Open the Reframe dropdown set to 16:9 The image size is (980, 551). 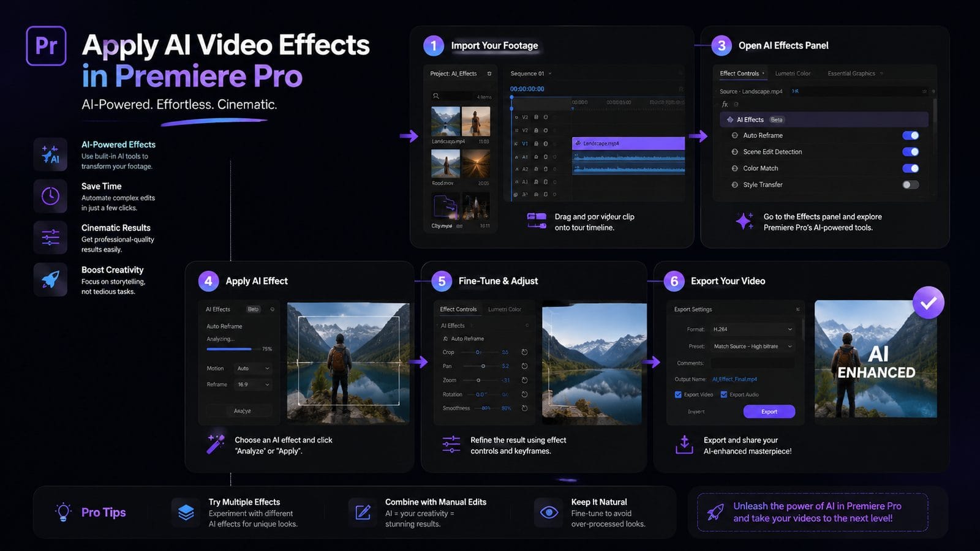pyautogui.click(x=253, y=384)
